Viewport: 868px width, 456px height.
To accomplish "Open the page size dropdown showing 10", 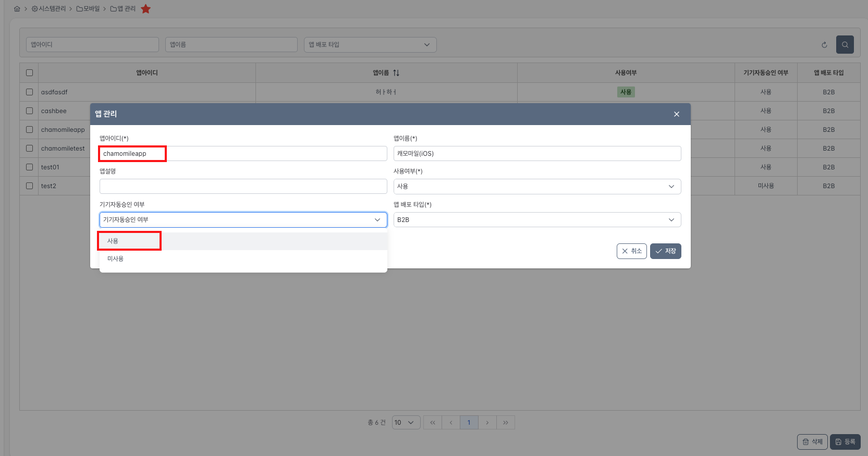I will click(406, 423).
